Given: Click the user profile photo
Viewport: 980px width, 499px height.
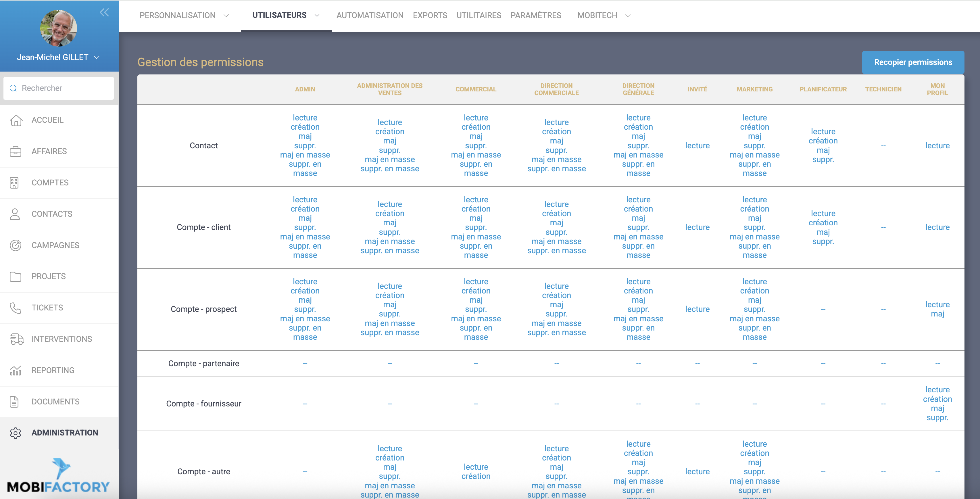Looking at the screenshot, I should pyautogui.click(x=59, y=28).
